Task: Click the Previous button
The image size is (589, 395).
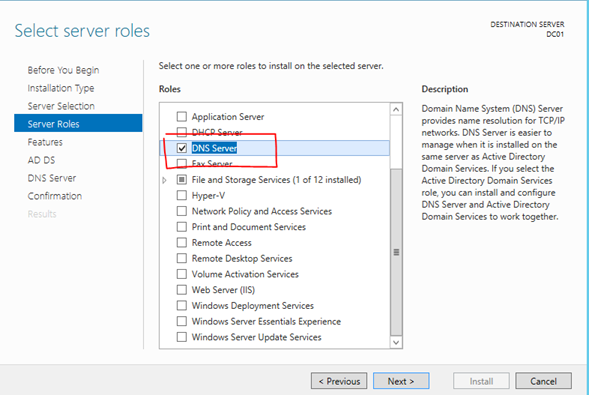Action: 339,381
